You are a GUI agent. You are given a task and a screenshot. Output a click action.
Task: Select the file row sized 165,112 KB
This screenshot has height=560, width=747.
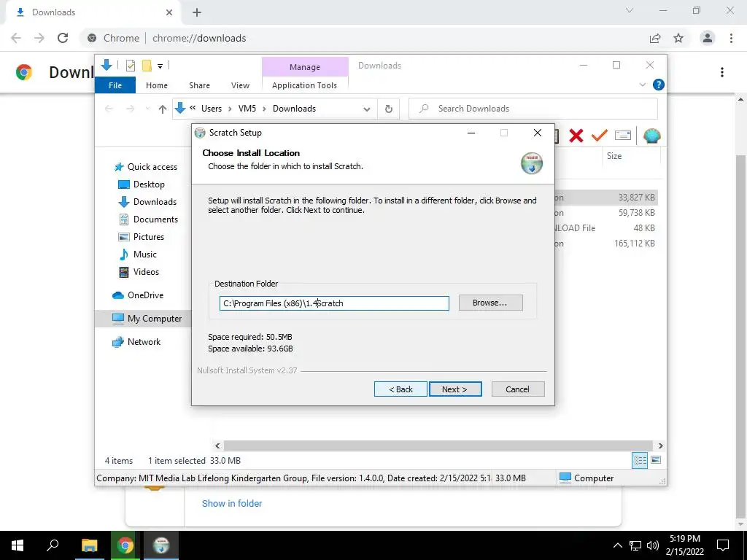(x=606, y=244)
